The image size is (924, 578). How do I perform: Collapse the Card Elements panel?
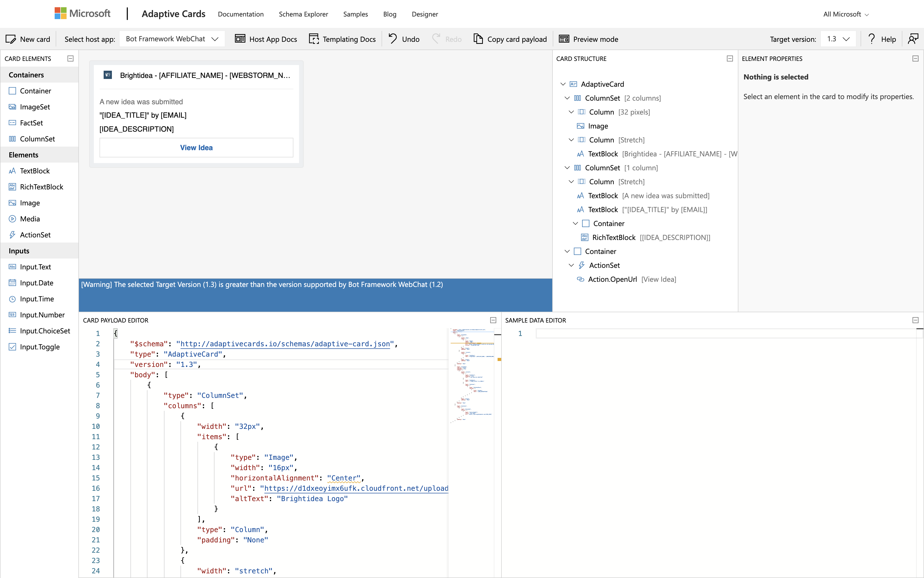tap(70, 59)
